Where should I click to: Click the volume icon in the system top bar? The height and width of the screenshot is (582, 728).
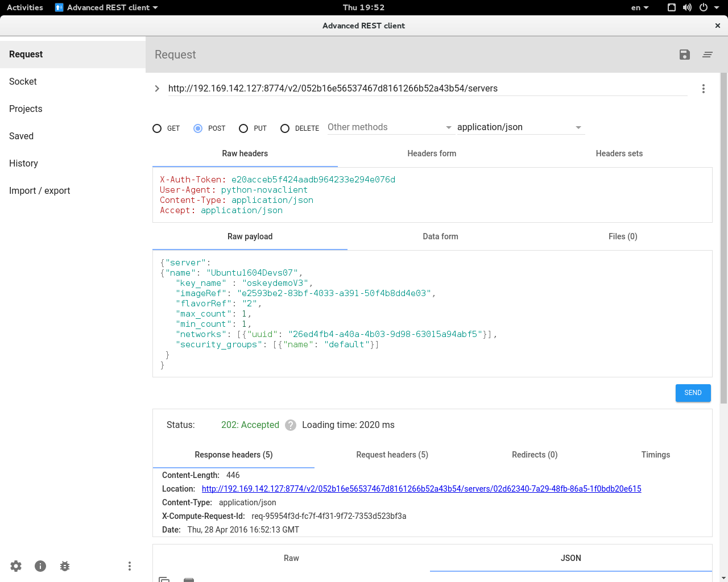pyautogui.click(x=687, y=7)
